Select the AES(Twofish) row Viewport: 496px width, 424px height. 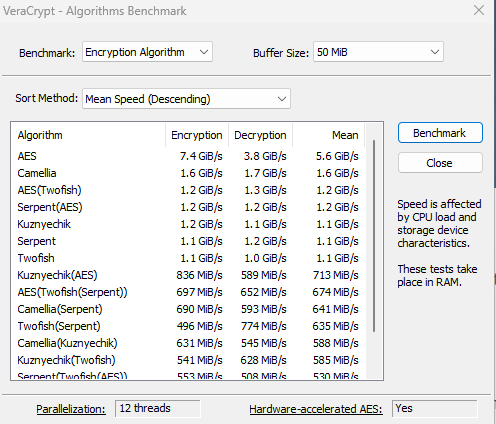click(188, 190)
